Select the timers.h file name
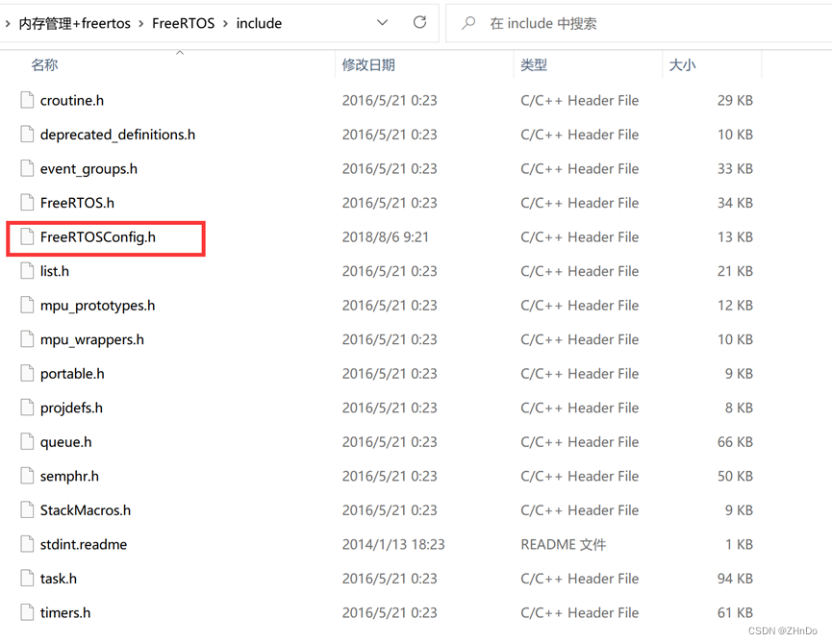The image size is (832, 644). [65, 612]
